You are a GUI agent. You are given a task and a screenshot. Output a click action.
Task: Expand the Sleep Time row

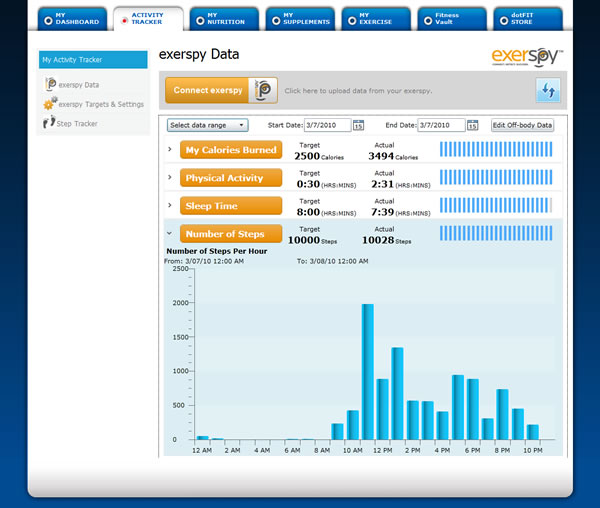tap(170, 206)
